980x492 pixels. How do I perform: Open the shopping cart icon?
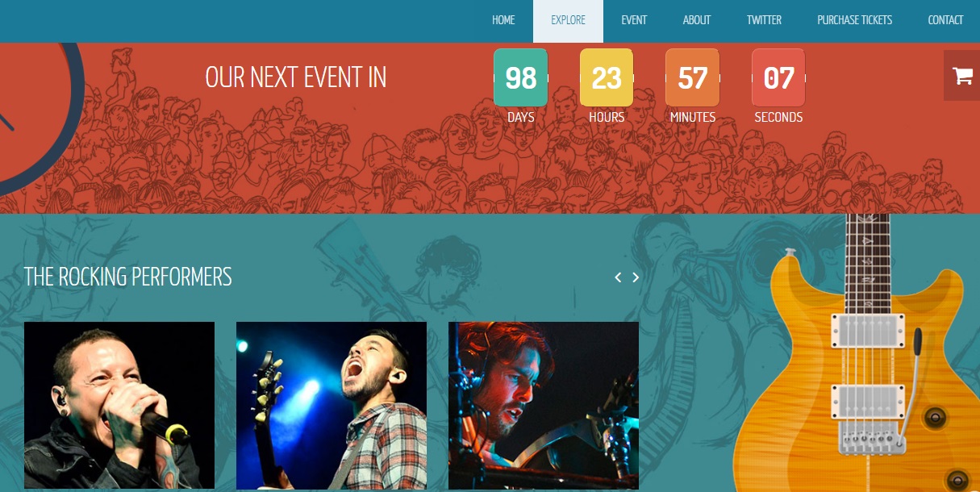[x=961, y=76]
